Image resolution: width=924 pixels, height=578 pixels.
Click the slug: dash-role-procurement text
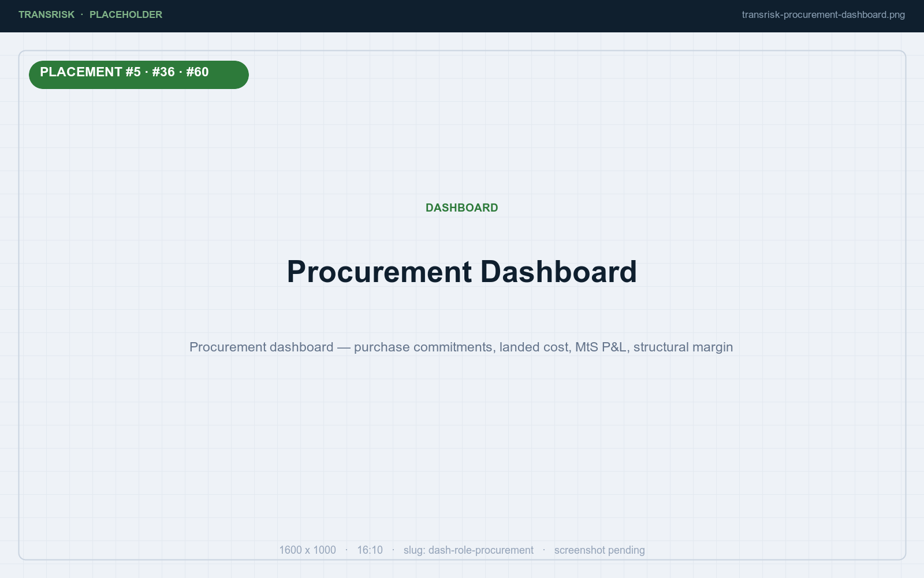coord(468,550)
